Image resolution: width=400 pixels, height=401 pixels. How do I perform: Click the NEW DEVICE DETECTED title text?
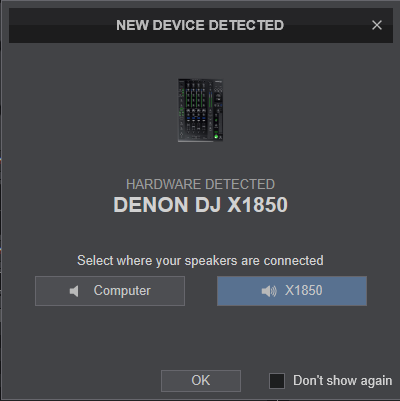(200, 25)
